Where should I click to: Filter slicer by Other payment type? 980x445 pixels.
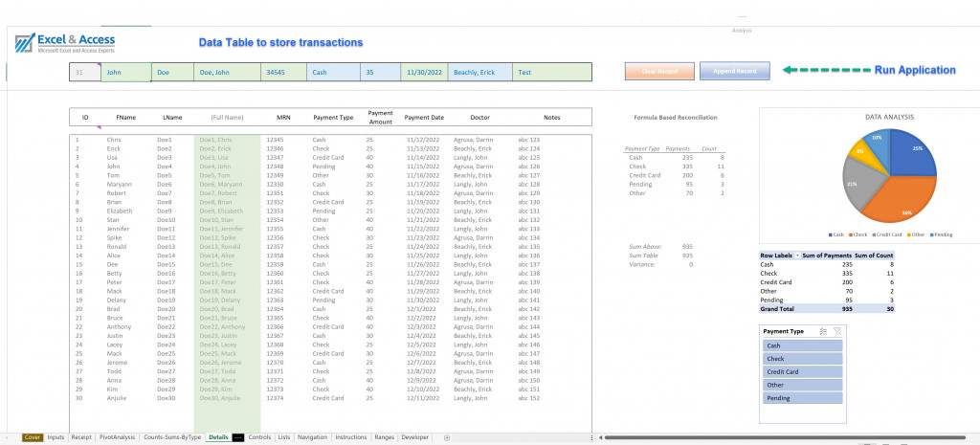pos(803,385)
